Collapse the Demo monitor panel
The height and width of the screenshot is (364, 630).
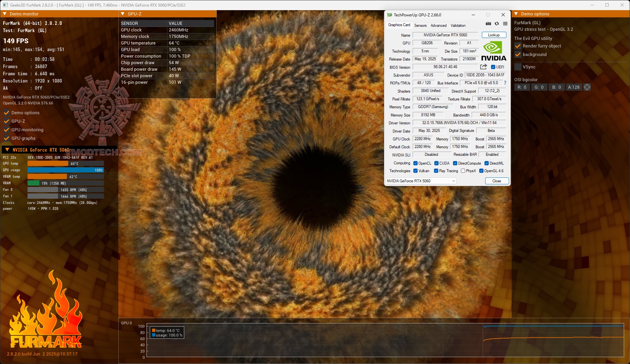pos(5,14)
